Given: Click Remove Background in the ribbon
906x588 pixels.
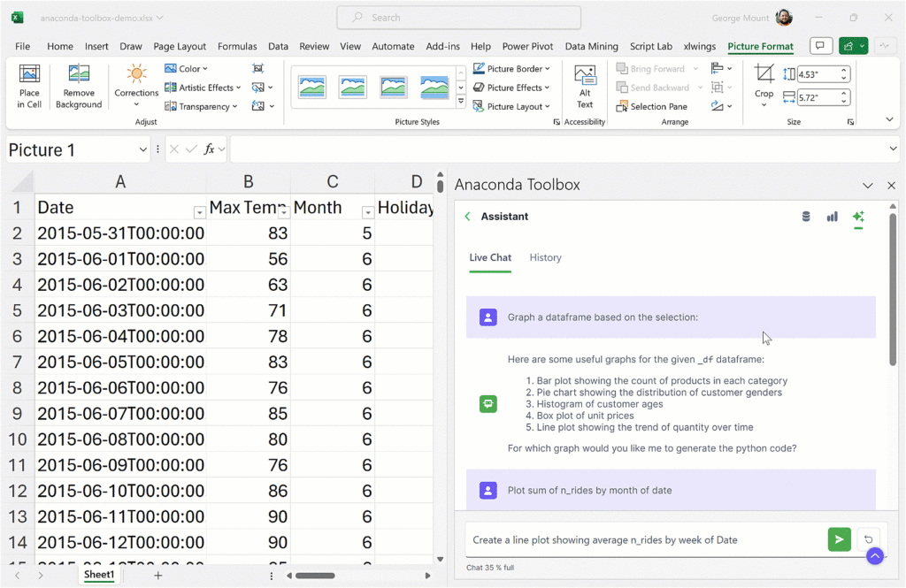Looking at the screenshot, I should pos(79,86).
